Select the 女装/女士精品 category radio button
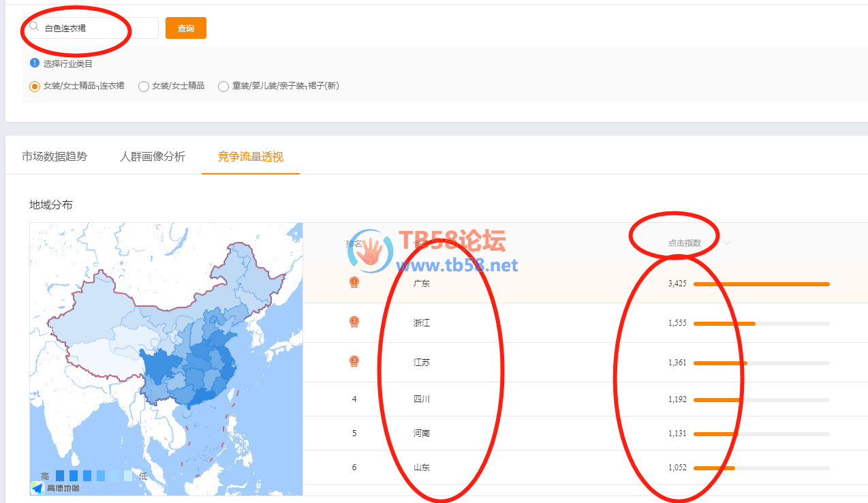 144,87
